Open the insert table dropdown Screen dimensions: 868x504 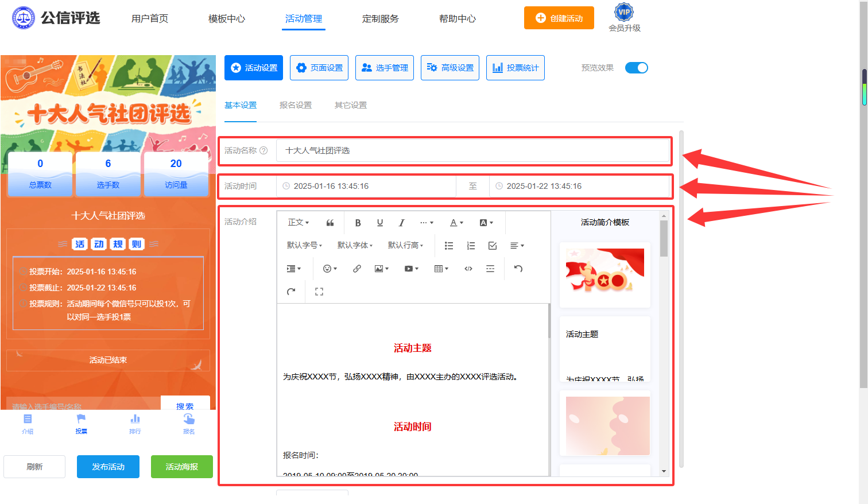pos(441,269)
